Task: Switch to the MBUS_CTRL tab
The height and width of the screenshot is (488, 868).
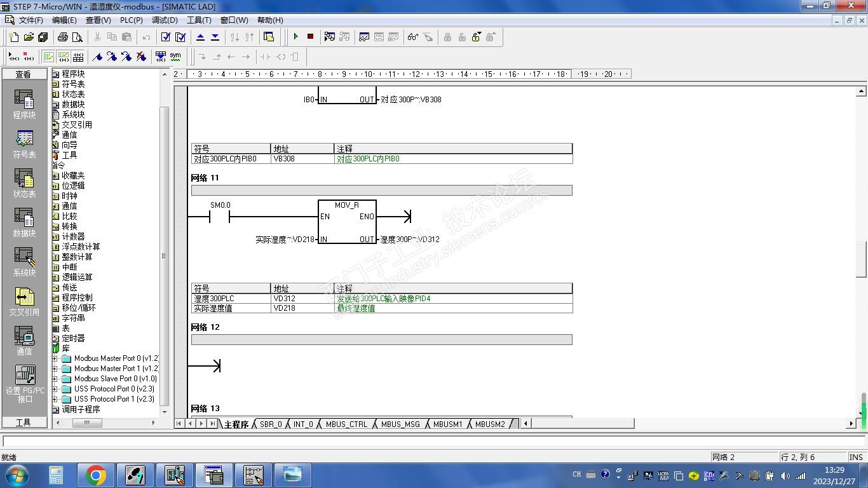Action: pos(346,424)
